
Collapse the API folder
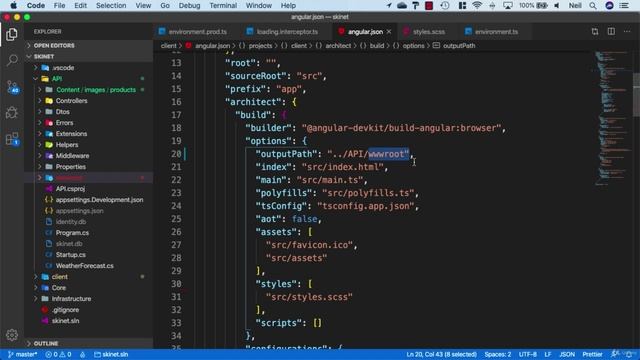point(89,78)
